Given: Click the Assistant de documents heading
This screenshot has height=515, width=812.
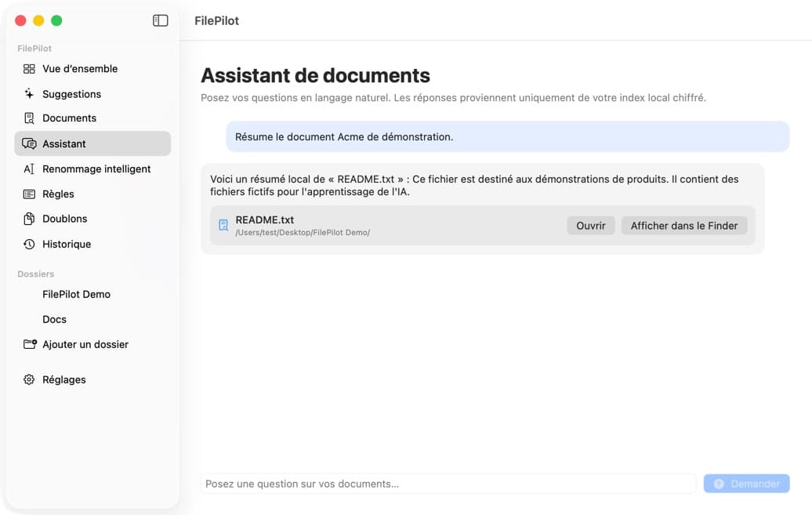Looking at the screenshot, I should coord(315,75).
